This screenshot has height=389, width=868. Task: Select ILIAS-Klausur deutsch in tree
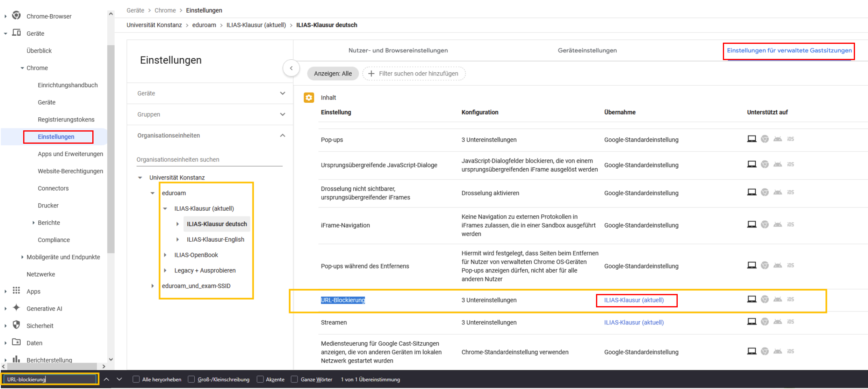click(217, 224)
